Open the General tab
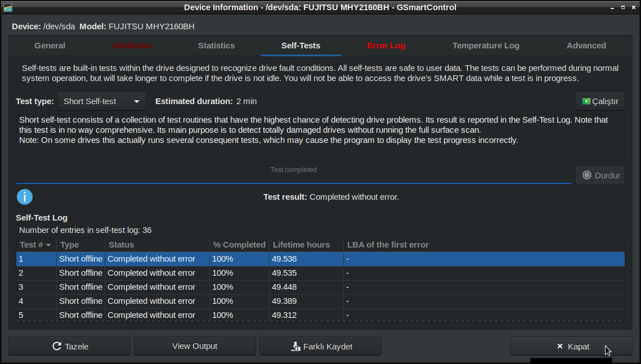This screenshot has width=641, height=364. coord(50,46)
